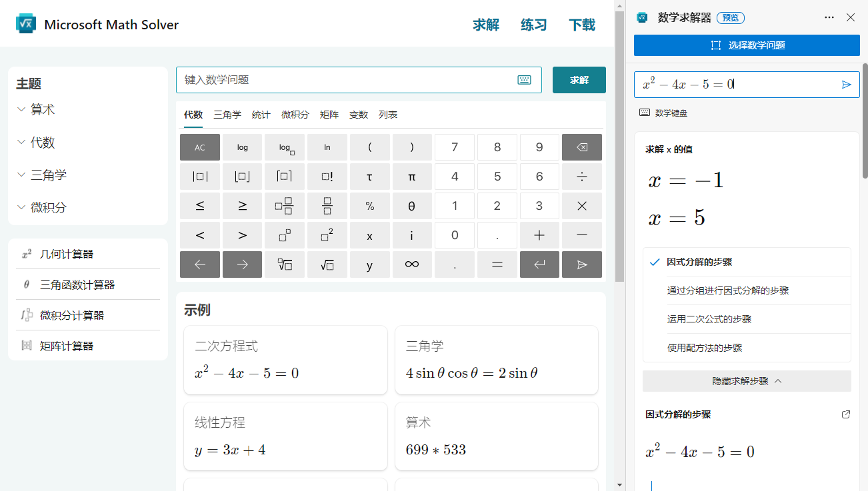Open the sidebar more options ellipsis
The width and height of the screenshot is (868, 491).
pyautogui.click(x=829, y=17)
